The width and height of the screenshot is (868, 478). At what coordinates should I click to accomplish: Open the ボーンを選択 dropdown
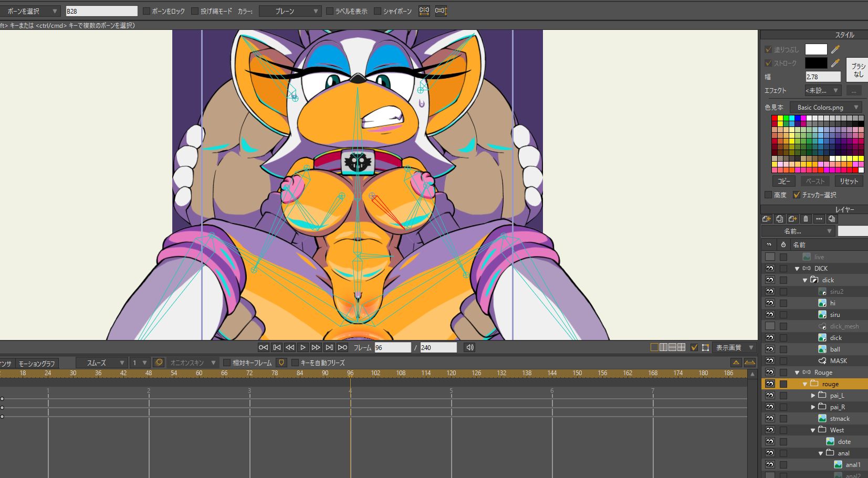32,11
